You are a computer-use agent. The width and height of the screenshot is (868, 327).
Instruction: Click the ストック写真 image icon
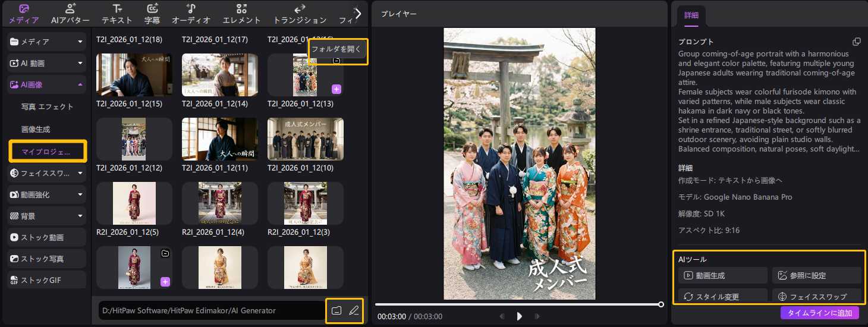[14, 259]
